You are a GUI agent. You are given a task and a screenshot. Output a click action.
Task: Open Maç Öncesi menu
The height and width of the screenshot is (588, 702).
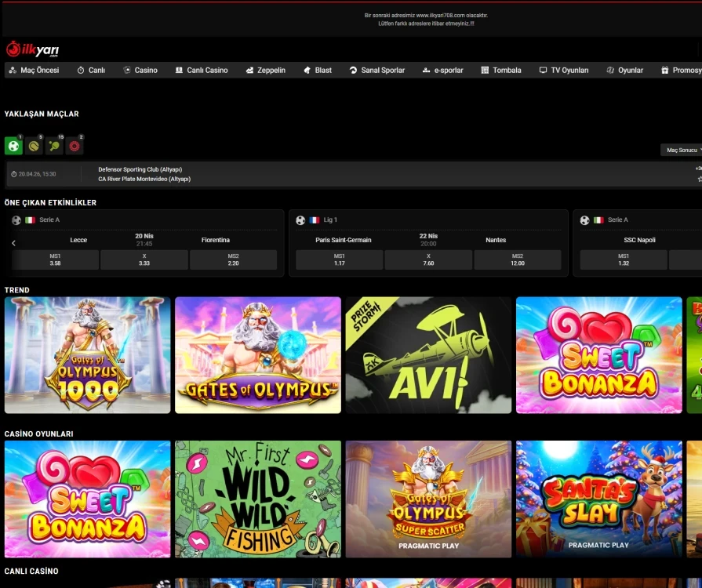[x=34, y=71]
